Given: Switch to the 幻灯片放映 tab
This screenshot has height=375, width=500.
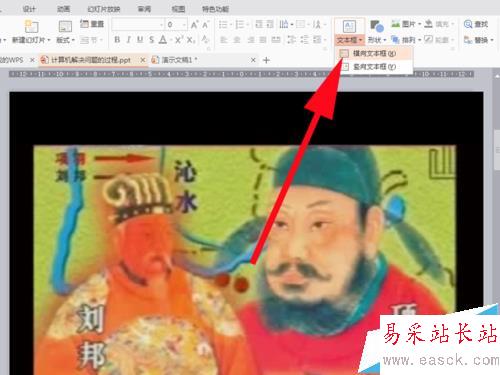Looking at the screenshot, I should [x=104, y=9].
